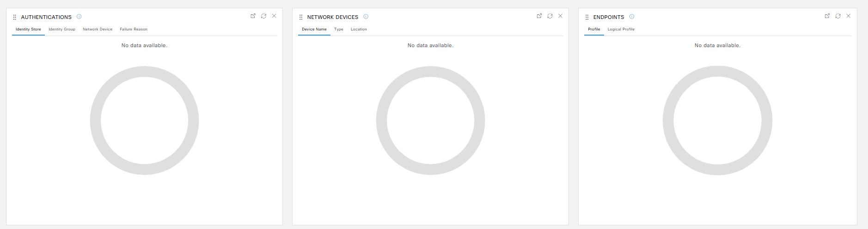Screen dimensions: 868x229
Task: Switch to the Identity Group tab
Action: 62,29
